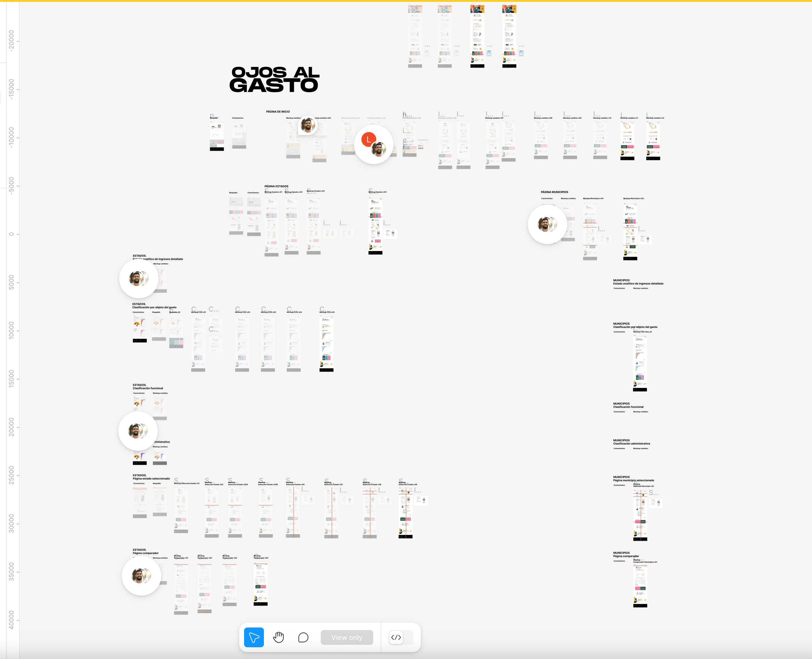This screenshot has width=812, height=659.
Task: Click MUNICIPIOS Estado analítico de ingresos detallado heading
Action: pyautogui.click(x=638, y=282)
